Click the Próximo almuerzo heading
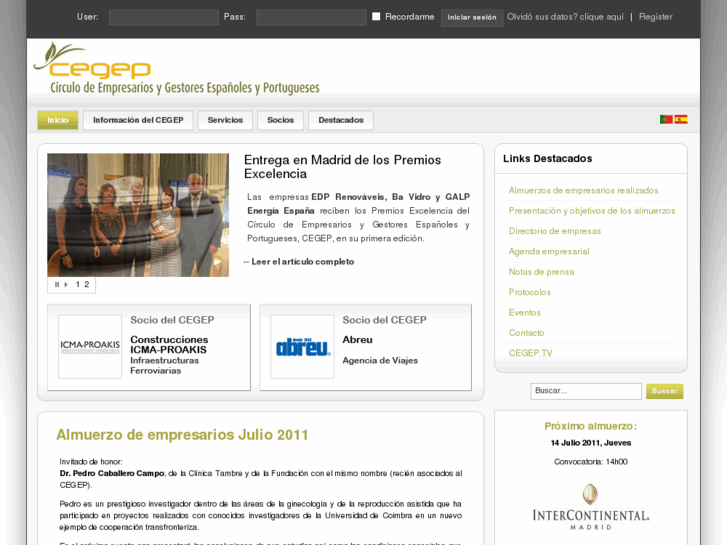727x545 pixels. tap(591, 426)
